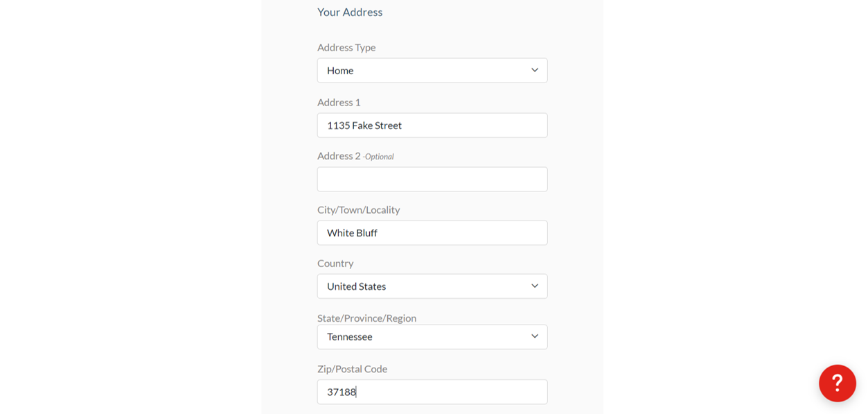Open the Country dropdown chevron
The width and height of the screenshot is (868, 414).
tap(534, 286)
